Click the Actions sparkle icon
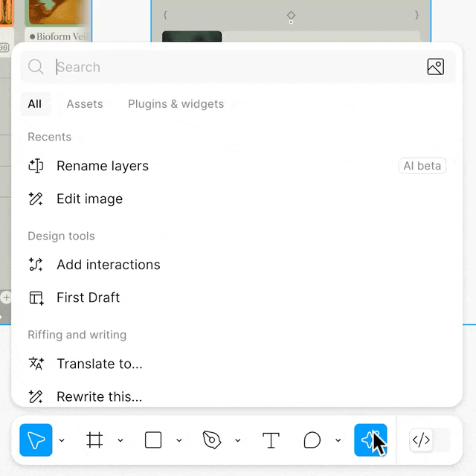 (370, 440)
